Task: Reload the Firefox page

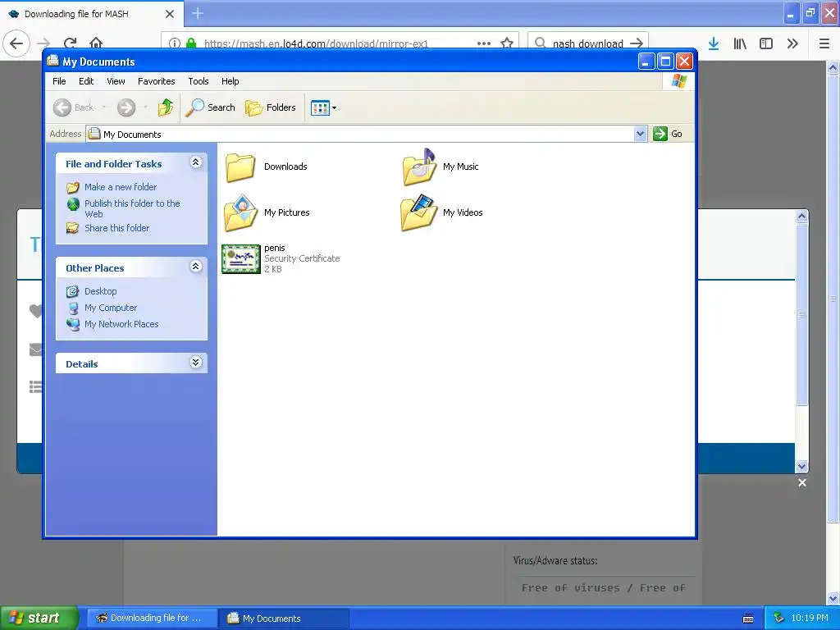Action: (71, 43)
